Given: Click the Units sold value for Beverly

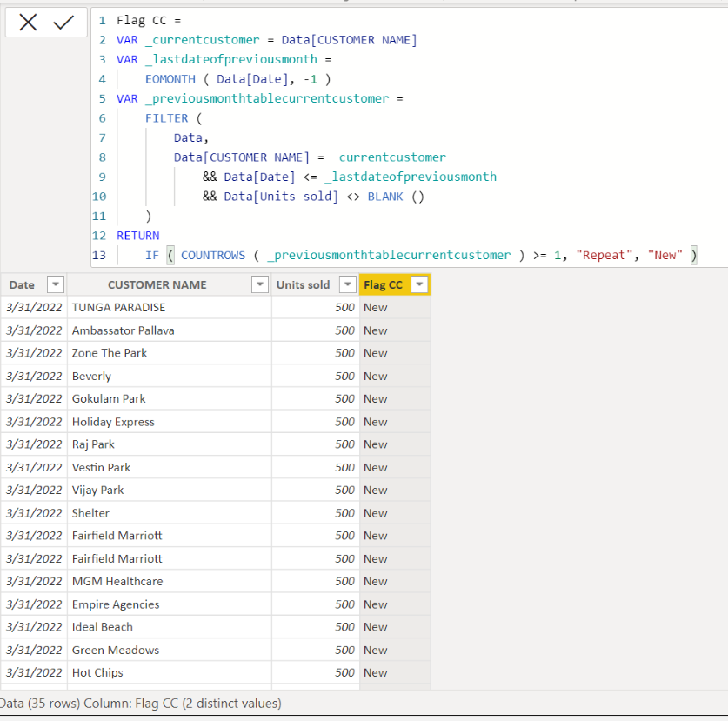Looking at the screenshot, I should pos(315,376).
